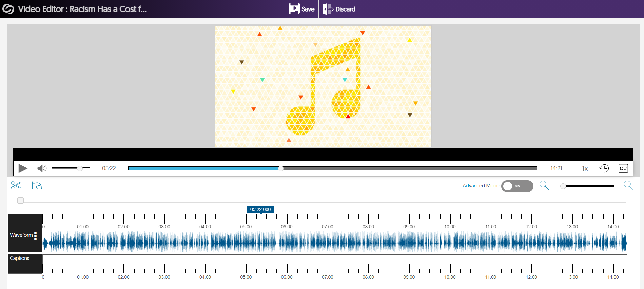Zoom out the timeline with magnifier
The height and width of the screenshot is (289, 644).
coord(544,185)
